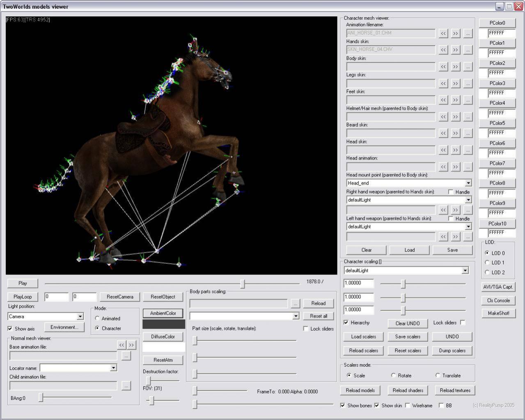This screenshot has height=420, width=525.
Task: Click the animation timeline slider thumb
Action: [x=243, y=284]
